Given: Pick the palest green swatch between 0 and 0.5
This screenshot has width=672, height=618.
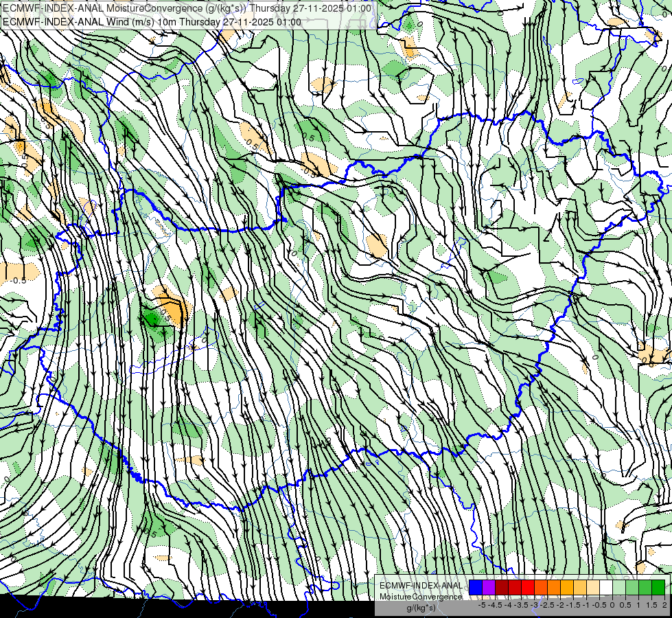Looking at the screenshot, I should point(619,588).
